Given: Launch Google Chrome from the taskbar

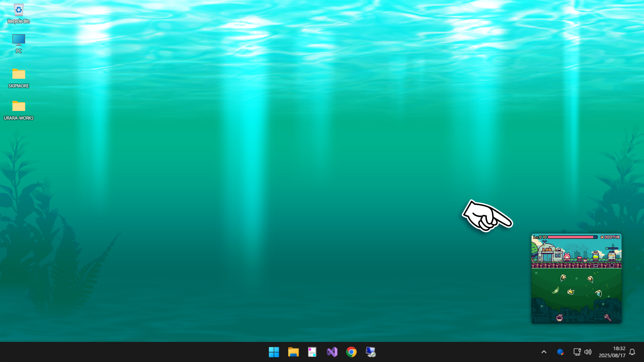Looking at the screenshot, I should click(x=351, y=352).
